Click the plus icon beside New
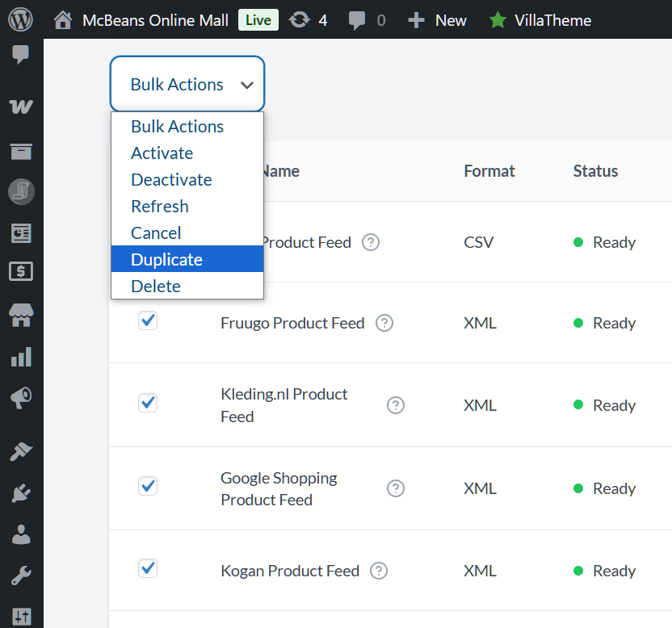Image resolution: width=672 pixels, height=628 pixels. (416, 20)
